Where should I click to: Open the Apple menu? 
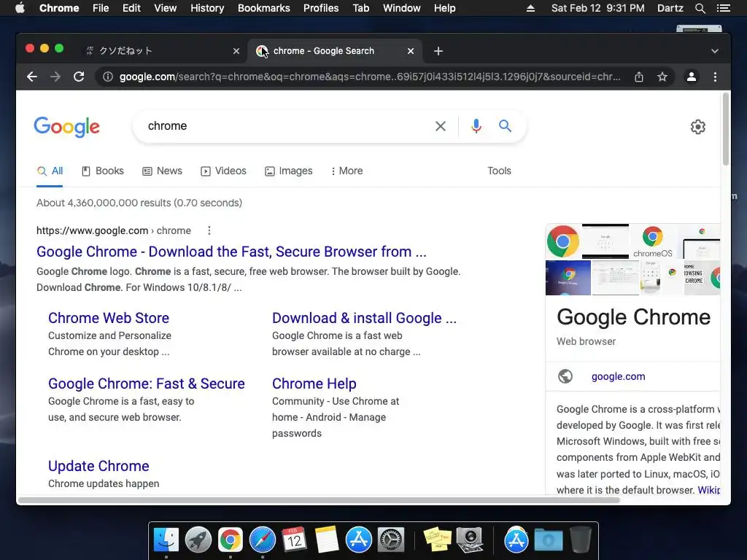tap(20, 8)
